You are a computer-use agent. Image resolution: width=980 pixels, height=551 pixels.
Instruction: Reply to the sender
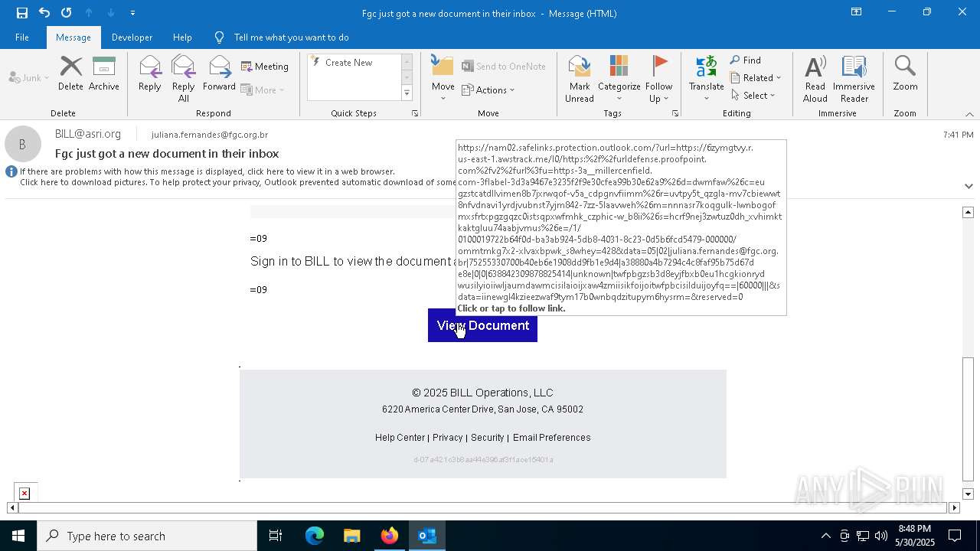[x=150, y=73]
